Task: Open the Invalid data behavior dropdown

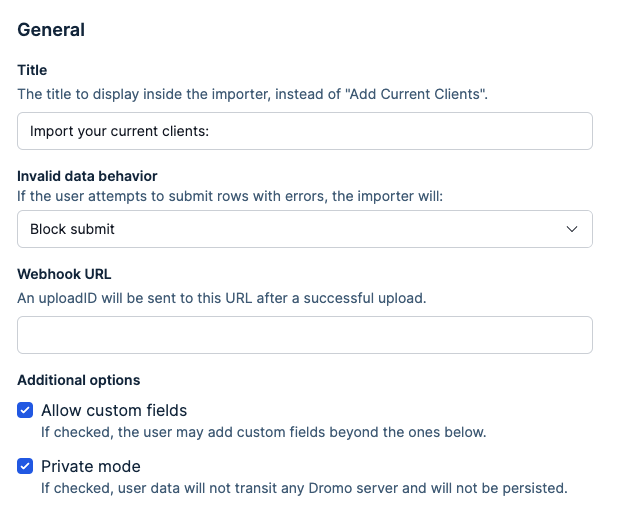Action: (x=304, y=229)
